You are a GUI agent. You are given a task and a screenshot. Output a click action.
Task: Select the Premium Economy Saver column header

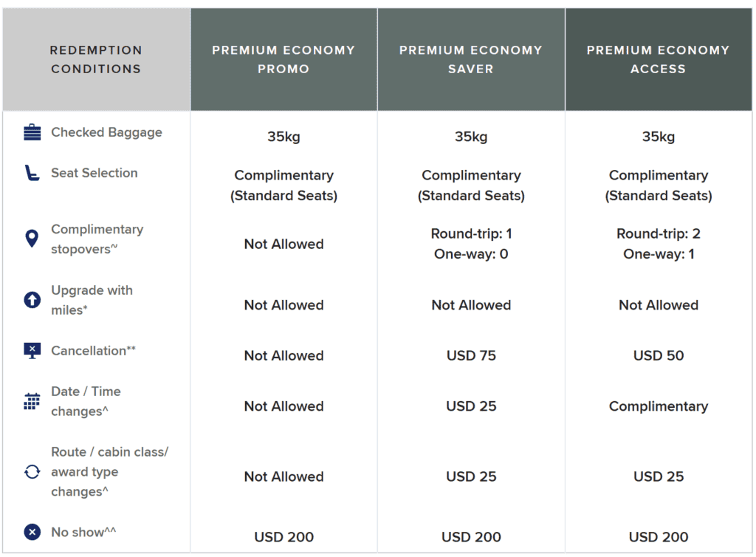click(x=471, y=60)
